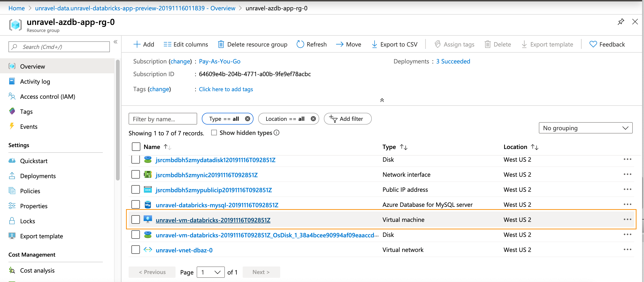
Task: Select the jsrcmbdbh5zmypublicip row checkbox
Action: (136, 189)
